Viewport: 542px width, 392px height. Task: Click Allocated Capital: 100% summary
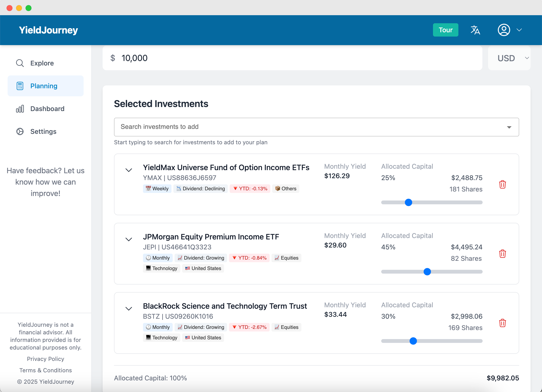[x=150, y=378]
